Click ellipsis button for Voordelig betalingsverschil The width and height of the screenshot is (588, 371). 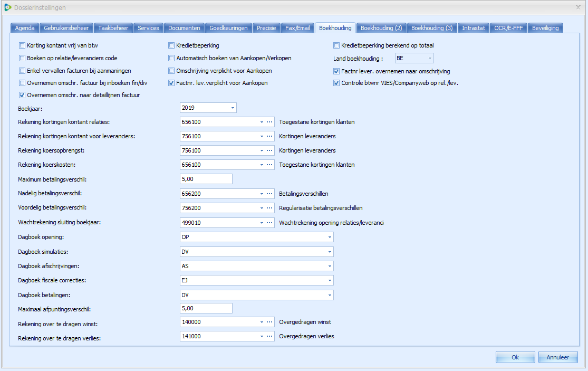point(269,208)
